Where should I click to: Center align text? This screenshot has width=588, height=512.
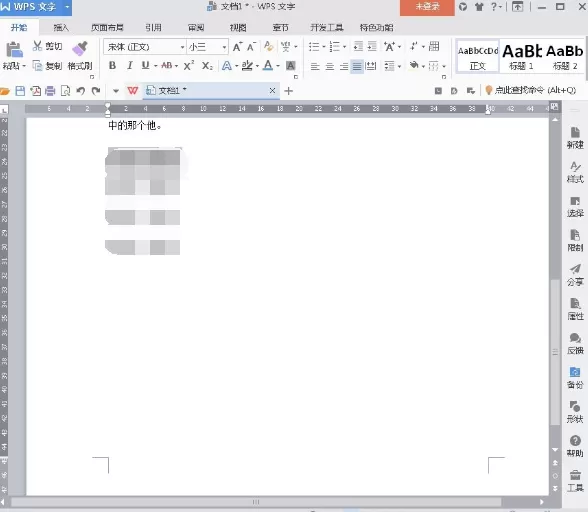pyautogui.click(x=330, y=66)
